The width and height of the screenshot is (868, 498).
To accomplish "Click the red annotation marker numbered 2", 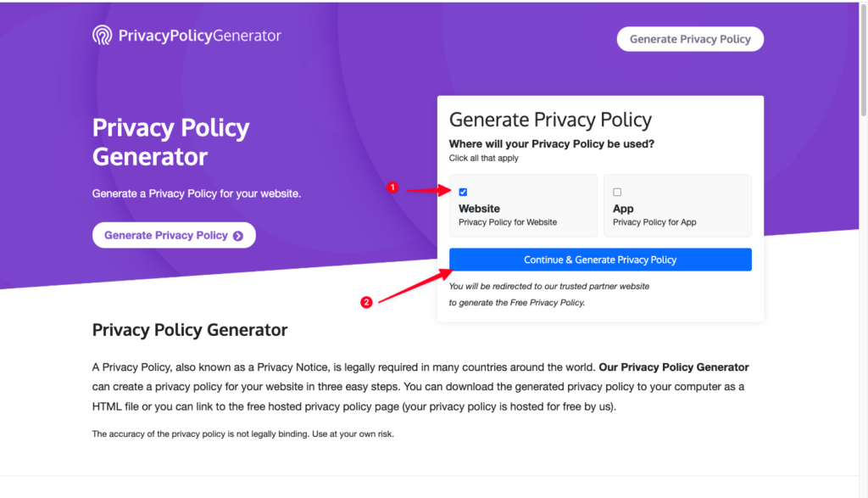I will coord(366,302).
